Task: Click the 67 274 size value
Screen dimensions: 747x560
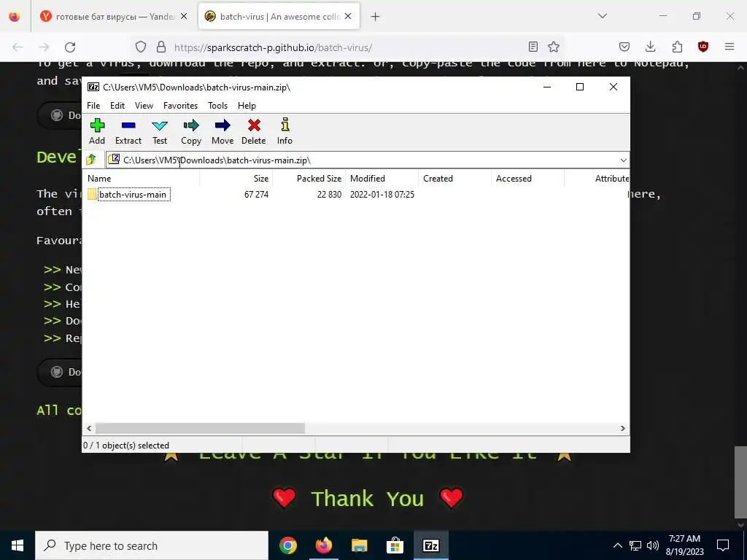Action: 256,194
